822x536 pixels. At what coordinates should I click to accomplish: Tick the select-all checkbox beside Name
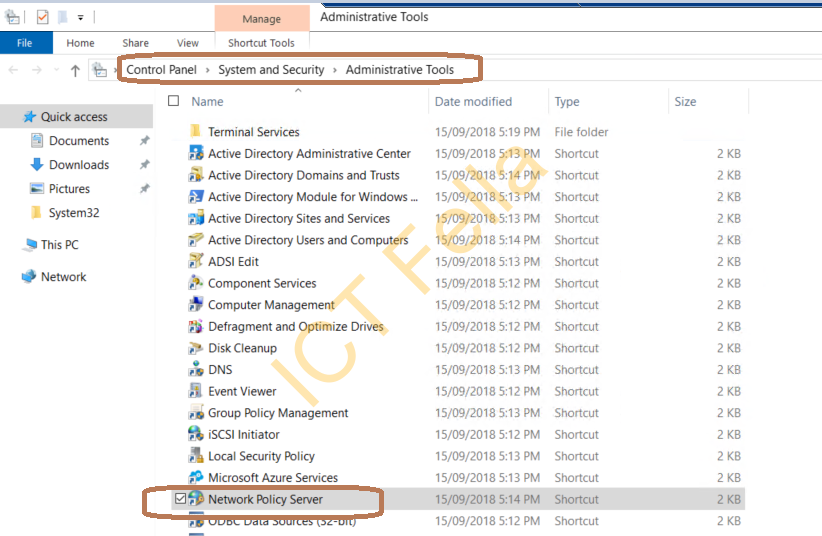(174, 101)
